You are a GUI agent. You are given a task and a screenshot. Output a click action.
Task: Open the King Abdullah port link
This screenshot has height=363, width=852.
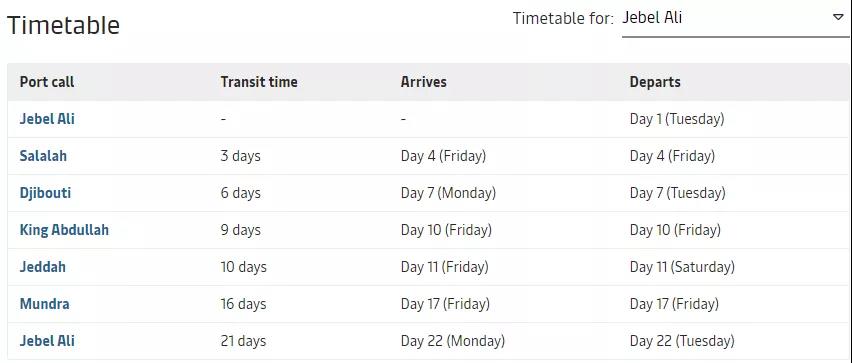[x=64, y=230]
